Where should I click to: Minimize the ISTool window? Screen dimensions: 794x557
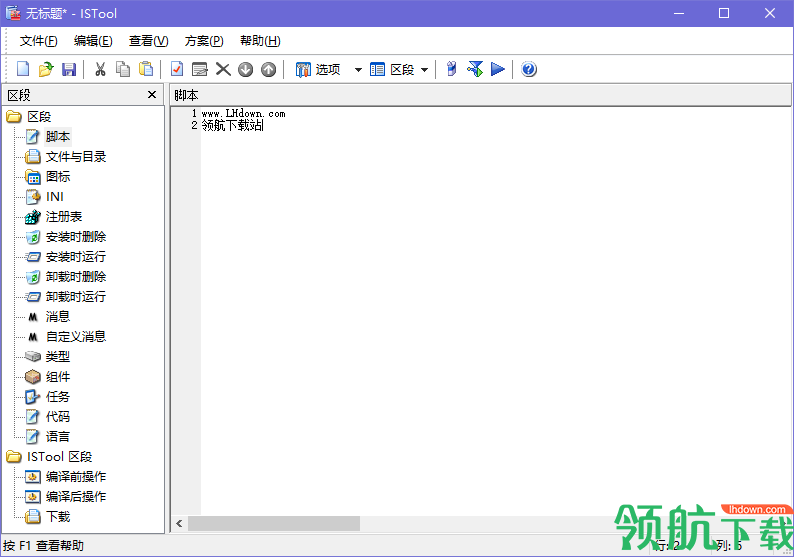(x=679, y=13)
